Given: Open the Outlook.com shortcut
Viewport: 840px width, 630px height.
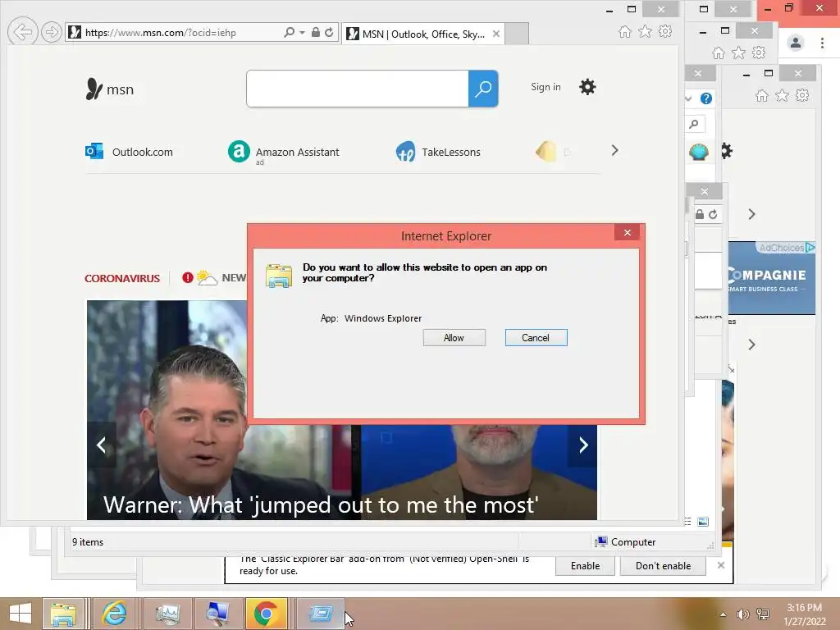Looking at the screenshot, I should pyautogui.click(x=129, y=152).
